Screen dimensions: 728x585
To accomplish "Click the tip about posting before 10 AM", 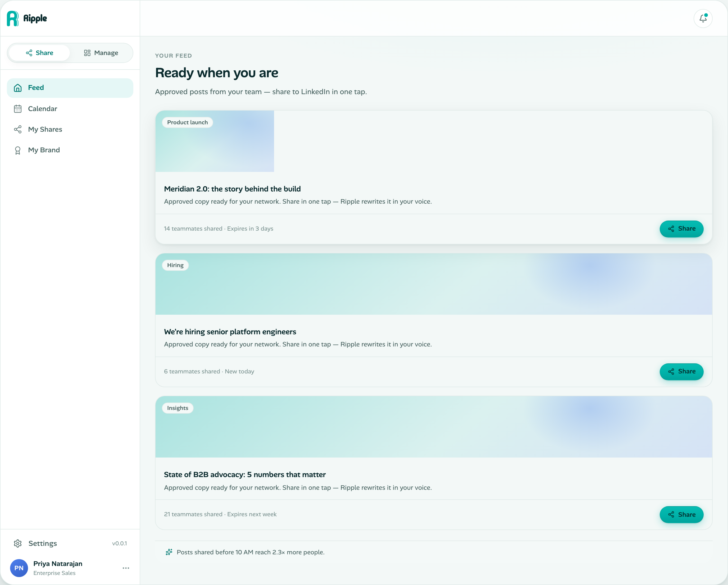I will (250, 552).
